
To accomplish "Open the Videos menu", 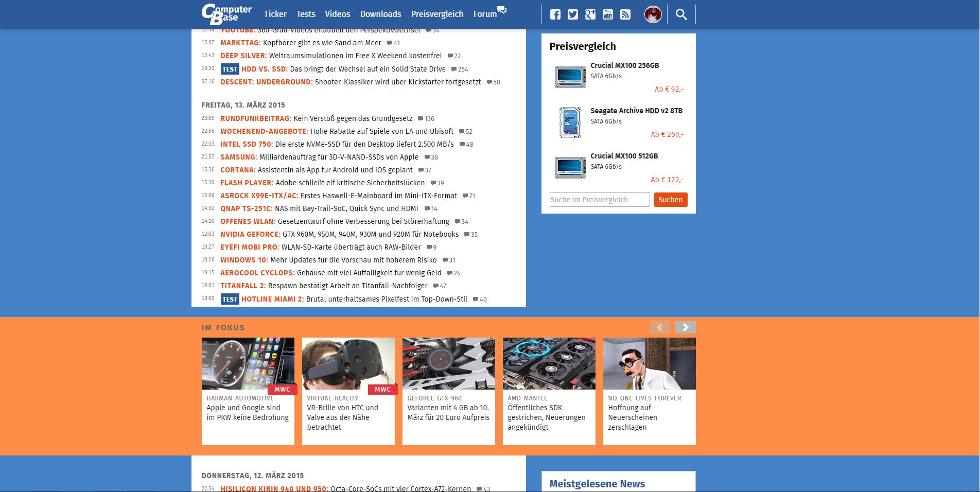I will pyautogui.click(x=338, y=14).
